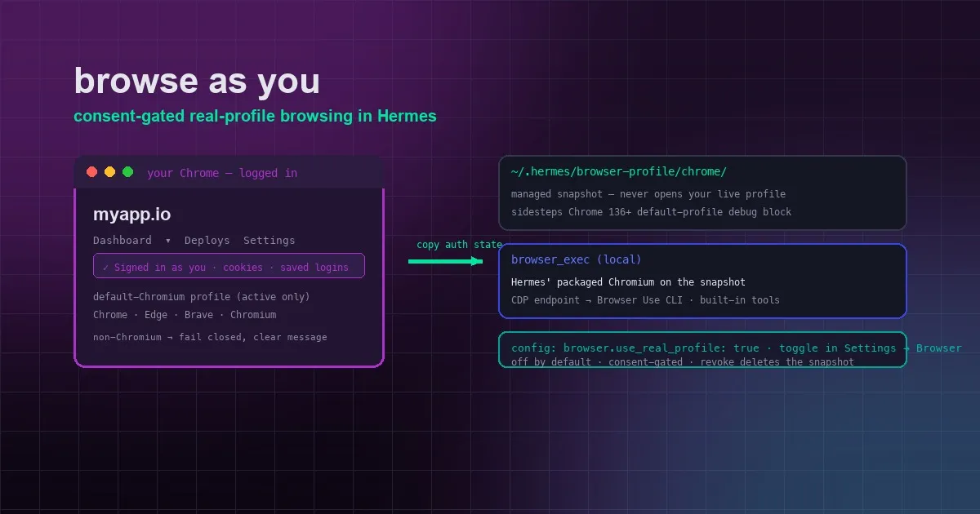The height and width of the screenshot is (514, 980).
Task: Click 'default-Chromium profile (active only)' text
Action: pyautogui.click(x=202, y=297)
